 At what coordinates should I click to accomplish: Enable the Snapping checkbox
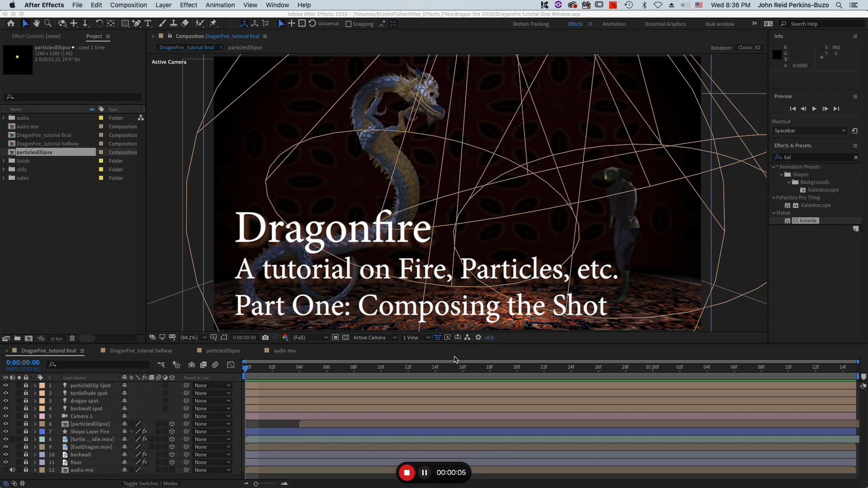tap(348, 24)
